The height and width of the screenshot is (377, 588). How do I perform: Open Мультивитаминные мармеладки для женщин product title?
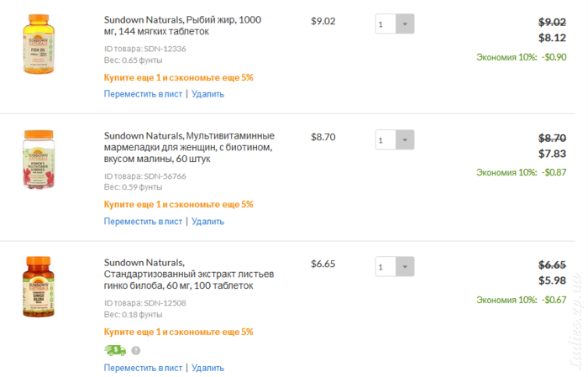[189, 147]
